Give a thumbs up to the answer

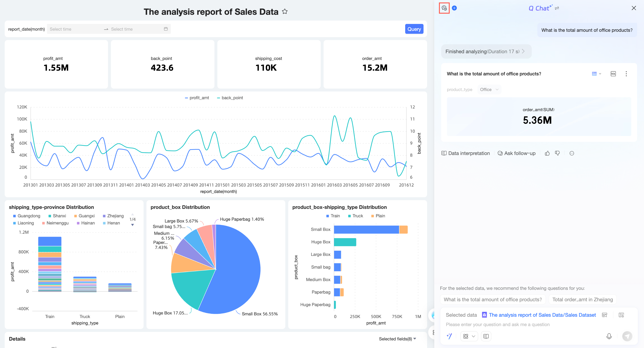coord(547,153)
